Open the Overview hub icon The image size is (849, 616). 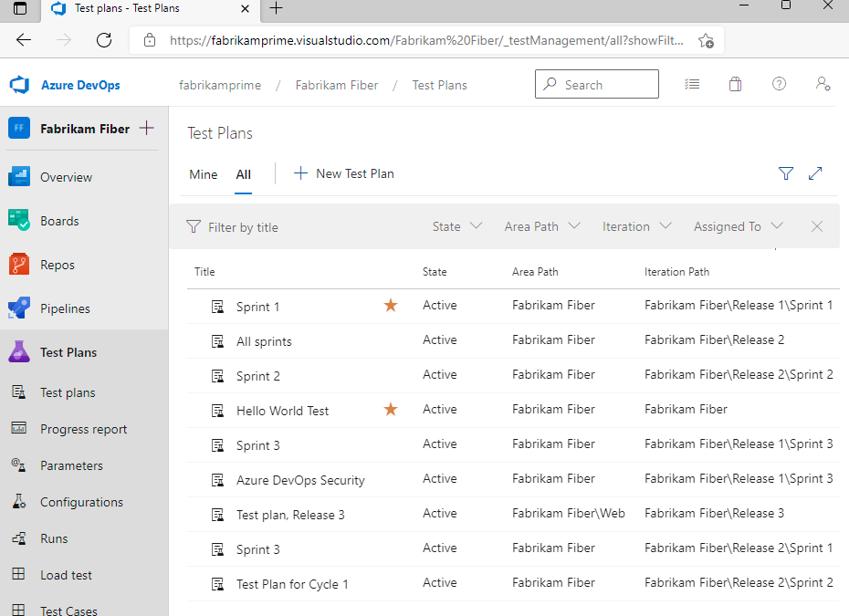pyautogui.click(x=19, y=177)
